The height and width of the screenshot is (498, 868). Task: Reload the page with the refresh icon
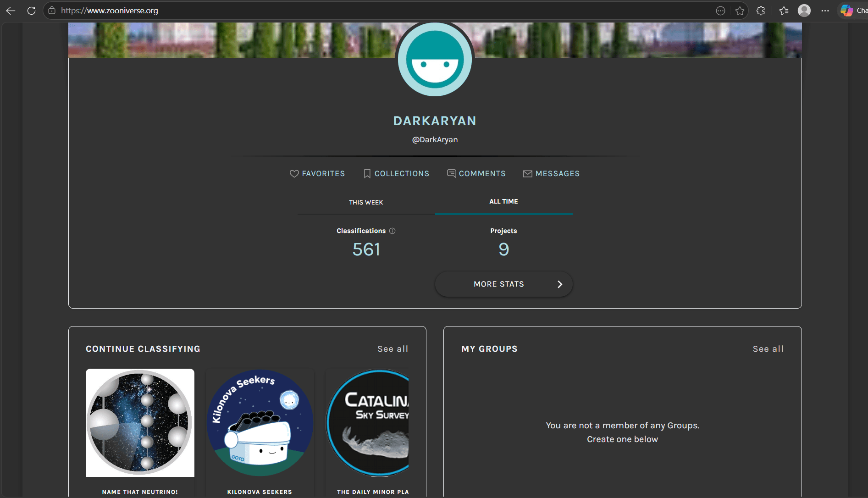31,11
